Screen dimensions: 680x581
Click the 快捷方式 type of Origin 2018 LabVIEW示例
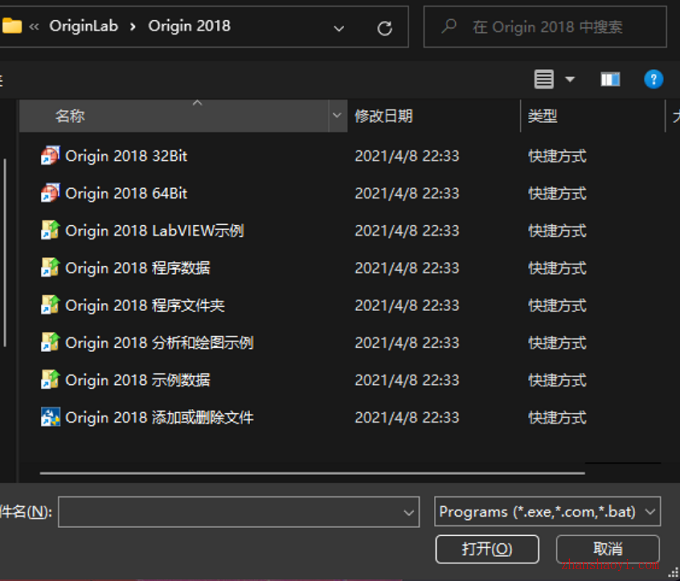pos(557,231)
